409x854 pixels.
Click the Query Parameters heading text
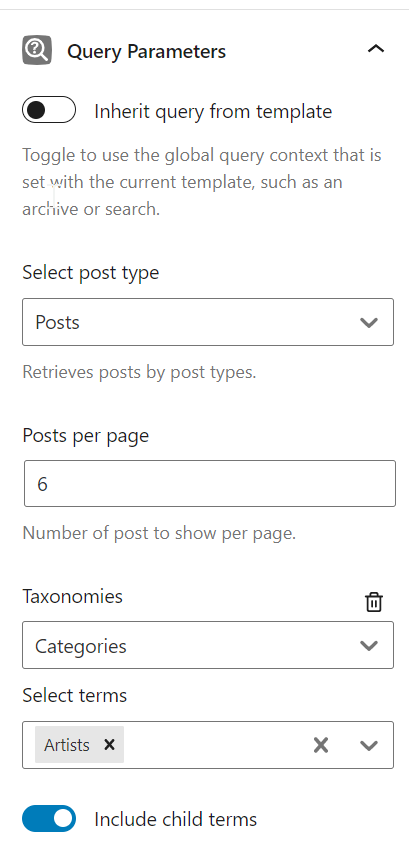[x=146, y=51]
